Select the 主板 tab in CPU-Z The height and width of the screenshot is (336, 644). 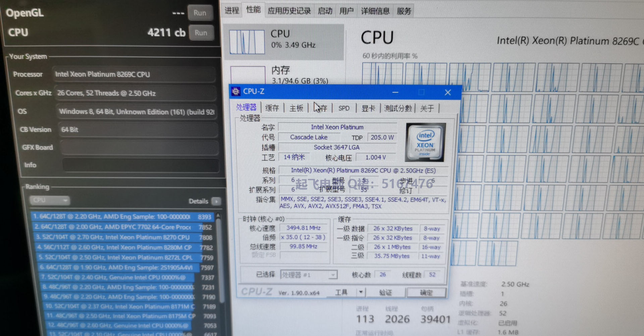(297, 108)
